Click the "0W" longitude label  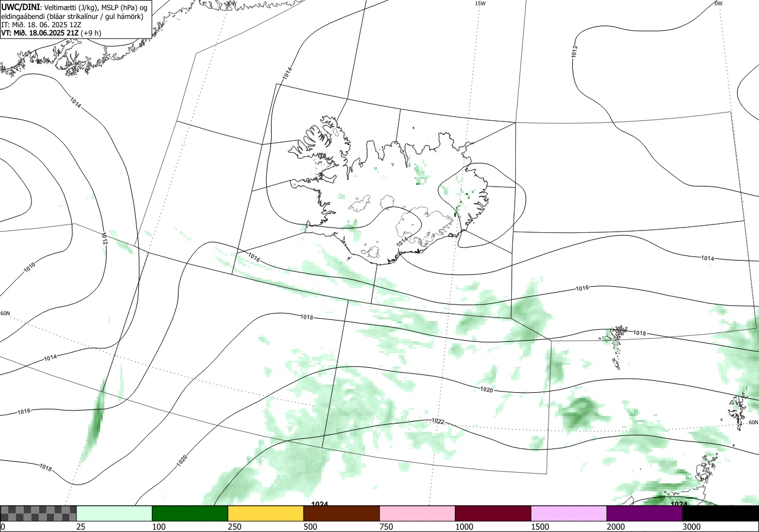click(x=719, y=4)
